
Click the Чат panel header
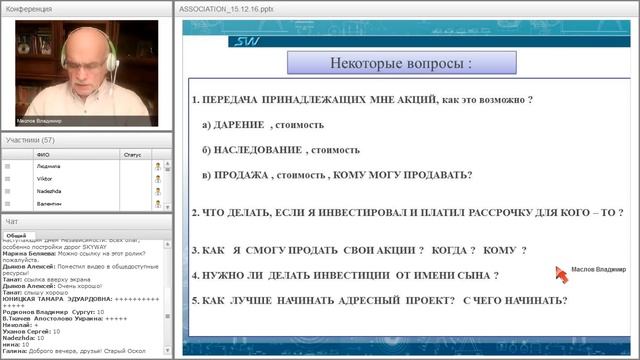87,221
